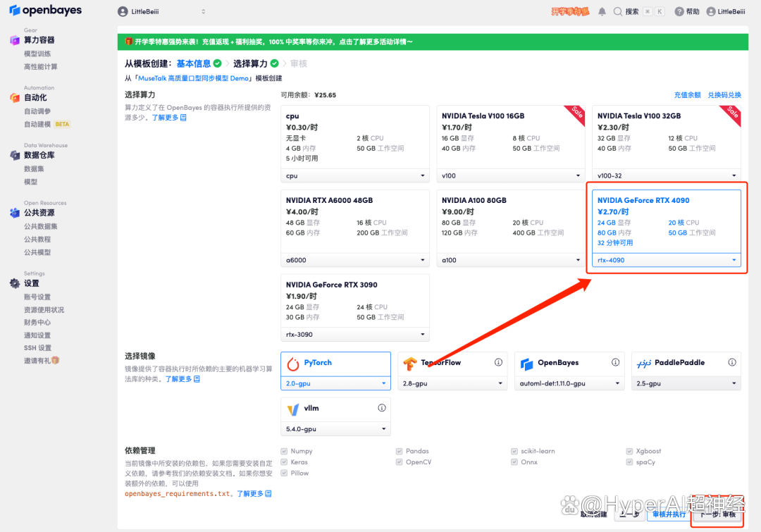Open 设置 settings gear icon
Screen dimensions: 761x532
pos(15,283)
